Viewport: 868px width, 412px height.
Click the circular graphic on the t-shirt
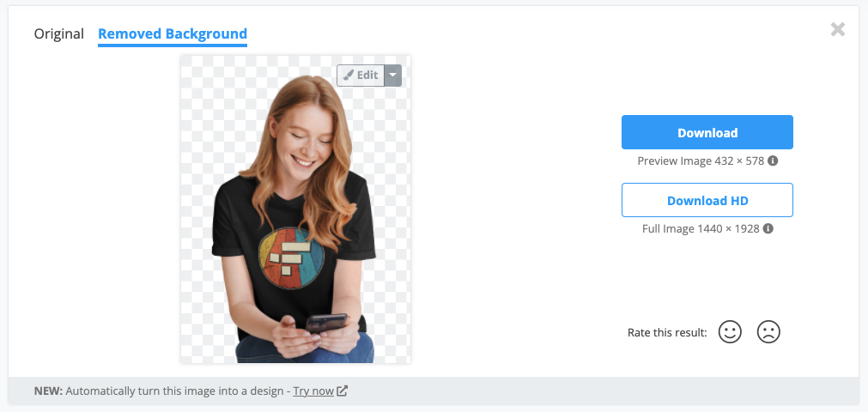[292, 257]
